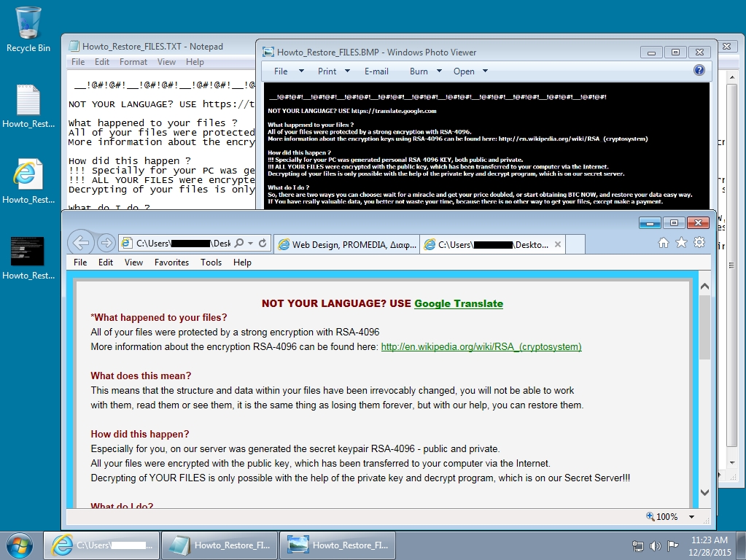This screenshot has height=560, width=746.
Task: Open the Action Center flag tray icon
Action: [x=673, y=545]
